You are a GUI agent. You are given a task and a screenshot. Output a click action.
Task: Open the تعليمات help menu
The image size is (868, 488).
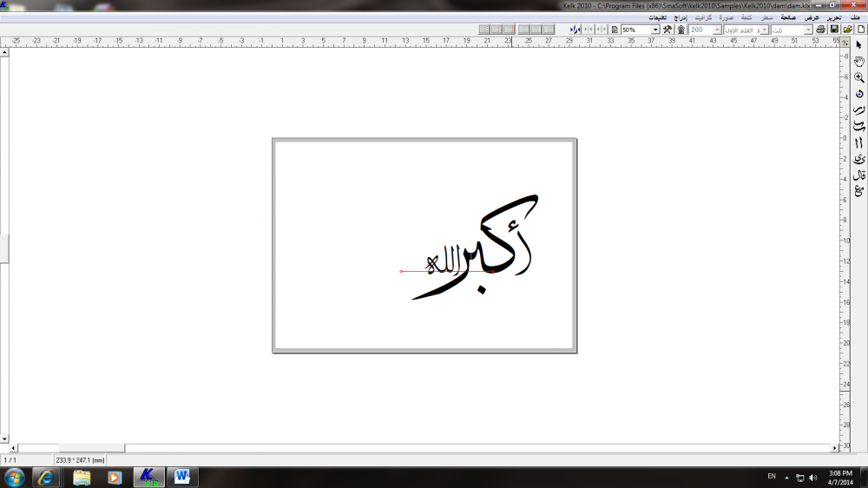pos(659,17)
